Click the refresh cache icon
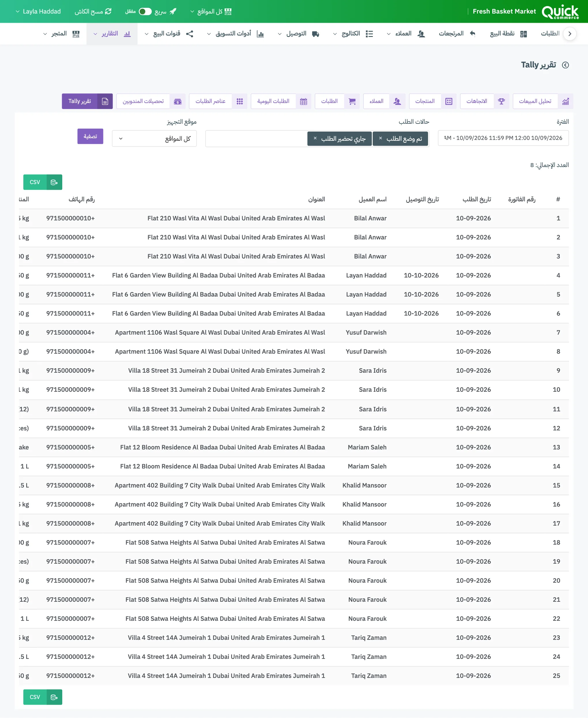The height and width of the screenshot is (718, 588). [108, 12]
